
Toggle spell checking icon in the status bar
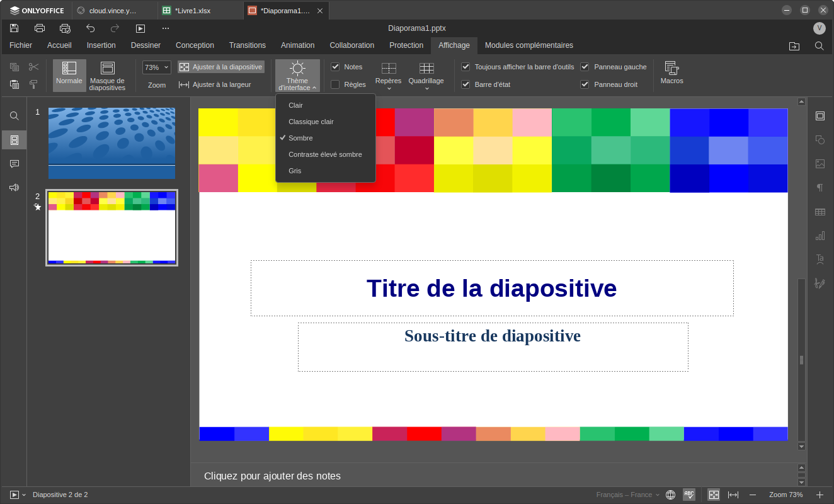click(x=689, y=495)
